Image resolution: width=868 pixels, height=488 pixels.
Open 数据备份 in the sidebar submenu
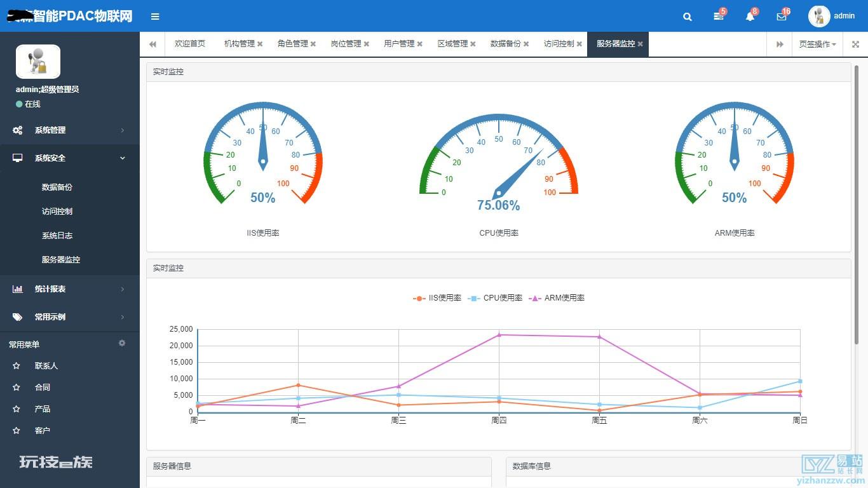pyautogui.click(x=57, y=187)
